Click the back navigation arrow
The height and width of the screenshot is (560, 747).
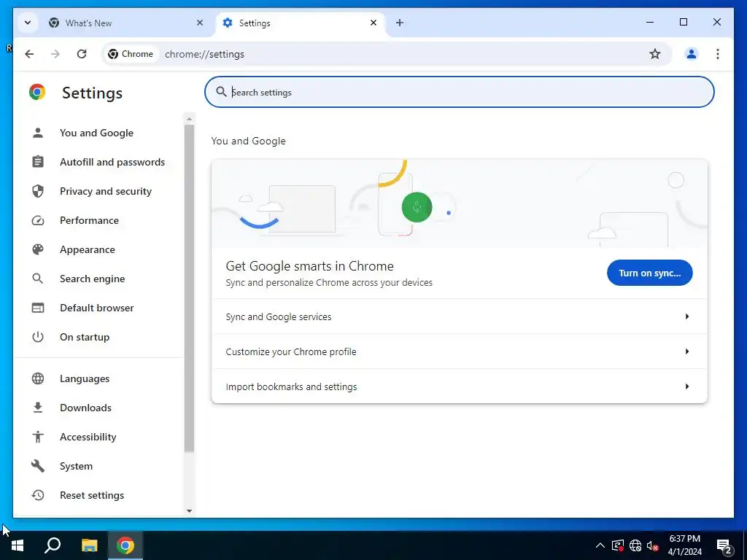tap(29, 54)
